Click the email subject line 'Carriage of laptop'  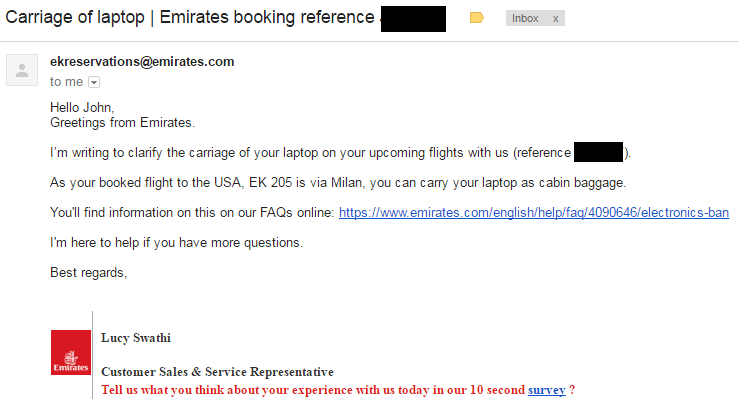click(74, 17)
